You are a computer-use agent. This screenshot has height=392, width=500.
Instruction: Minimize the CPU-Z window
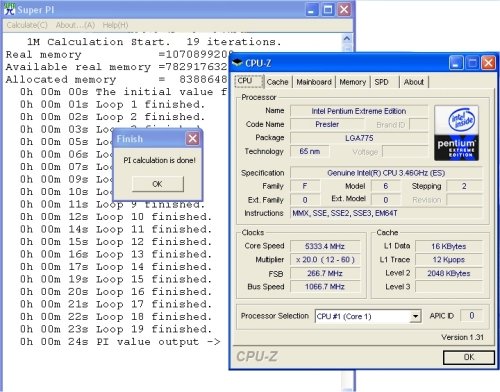[x=456, y=63]
